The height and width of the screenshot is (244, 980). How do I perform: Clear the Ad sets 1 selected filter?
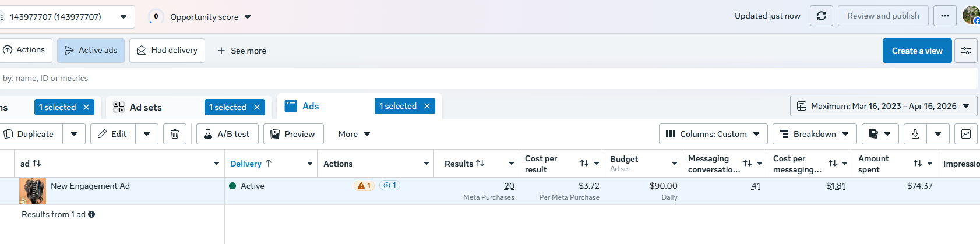[257, 107]
